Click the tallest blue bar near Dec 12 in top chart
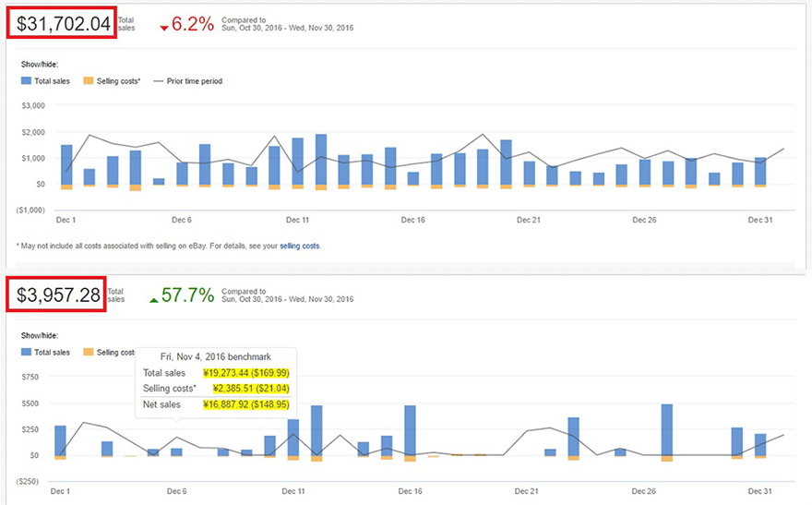Viewport: 812px width, 505px height. pyautogui.click(x=321, y=159)
